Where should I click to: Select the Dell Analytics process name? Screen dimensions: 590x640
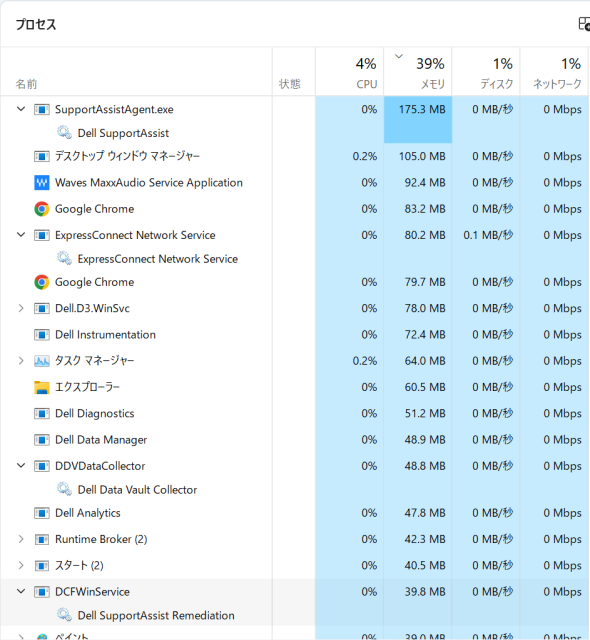pyautogui.click(x=88, y=513)
